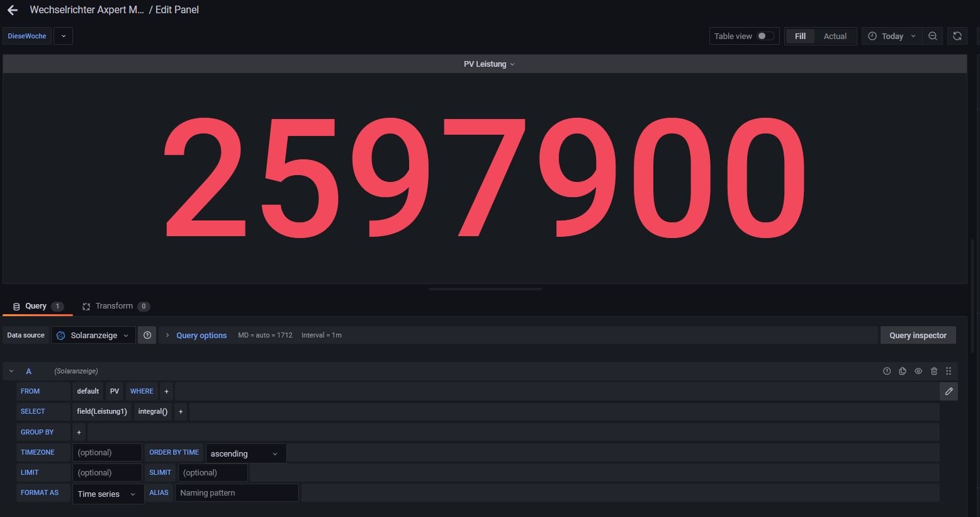The height and width of the screenshot is (517, 980).
Task: Duplicate query A with the copy icon
Action: click(903, 371)
